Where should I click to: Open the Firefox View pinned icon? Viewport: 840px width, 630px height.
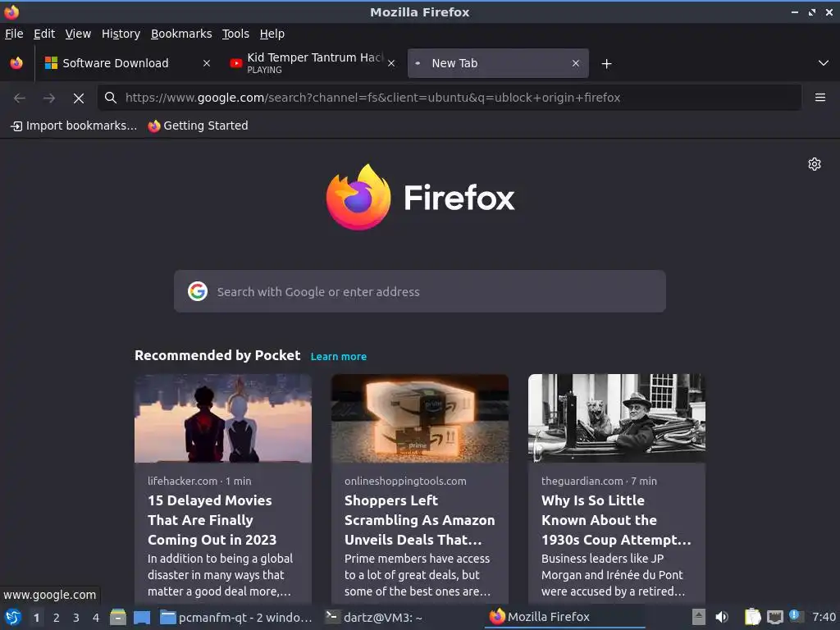16,63
